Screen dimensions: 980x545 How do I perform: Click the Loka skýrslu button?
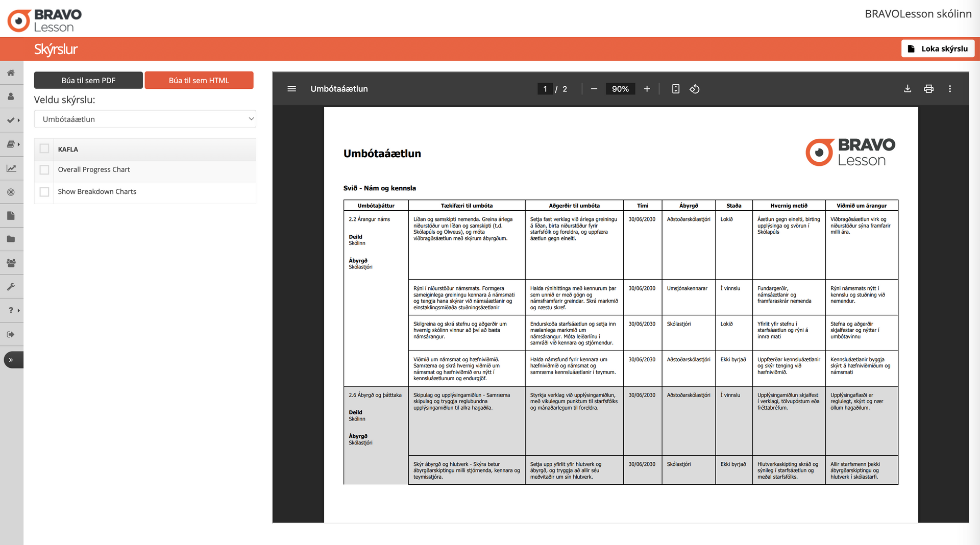[938, 49]
